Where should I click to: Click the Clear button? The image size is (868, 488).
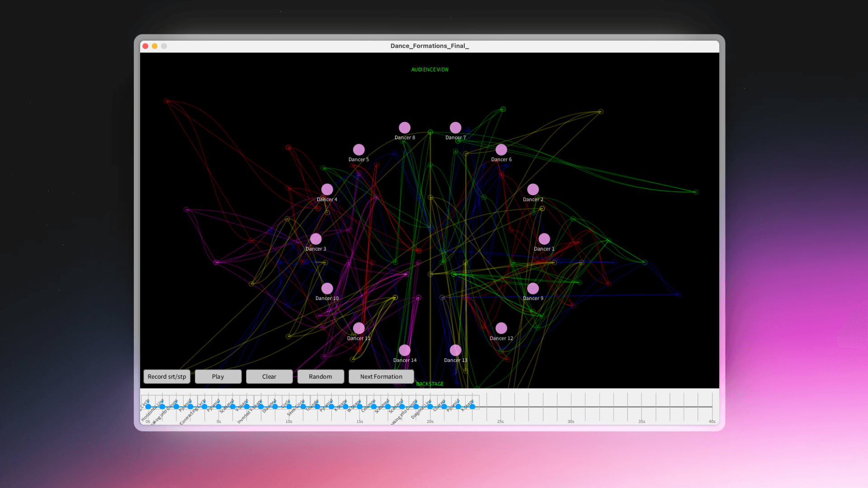pyautogui.click(x=269, y=376)
